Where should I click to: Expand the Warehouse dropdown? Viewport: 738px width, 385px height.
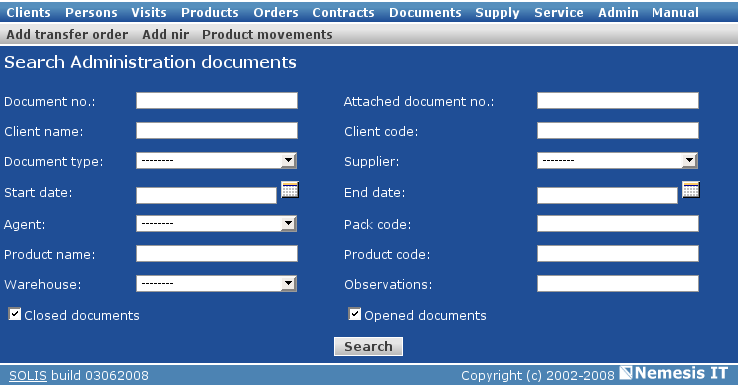point(217,284)
